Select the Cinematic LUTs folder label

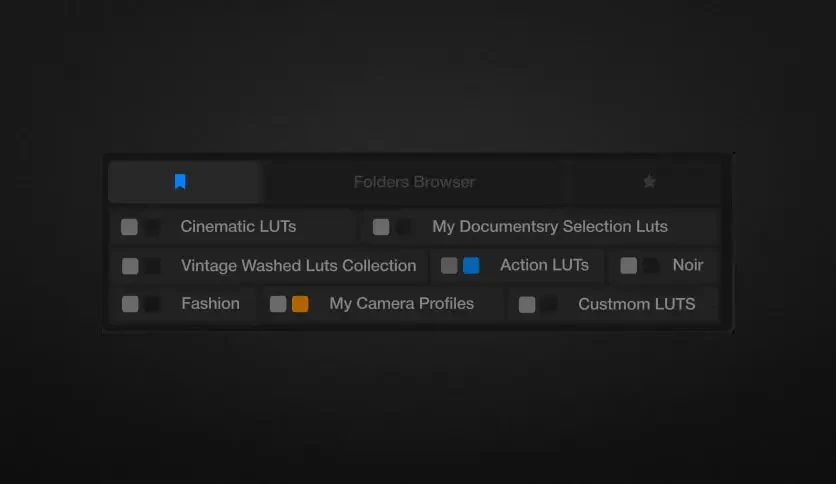point(238,227)
